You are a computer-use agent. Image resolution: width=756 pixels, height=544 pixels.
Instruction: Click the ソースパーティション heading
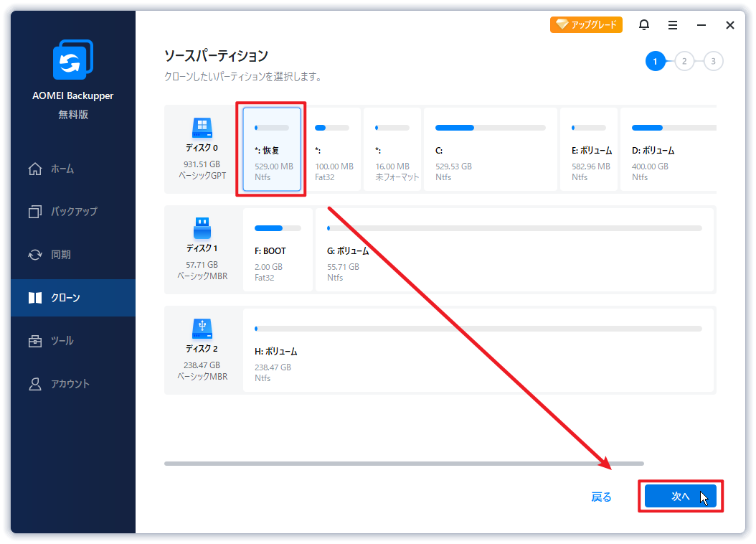216,56
